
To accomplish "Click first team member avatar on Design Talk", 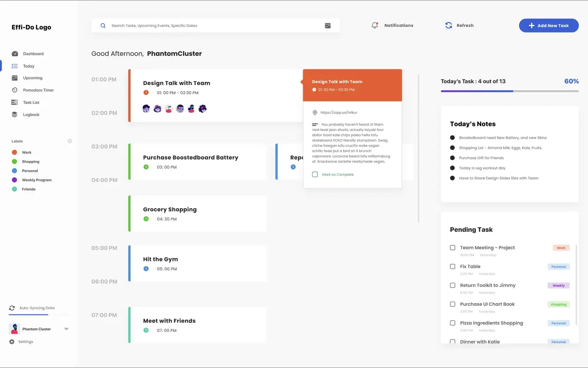I will point(146,109).
